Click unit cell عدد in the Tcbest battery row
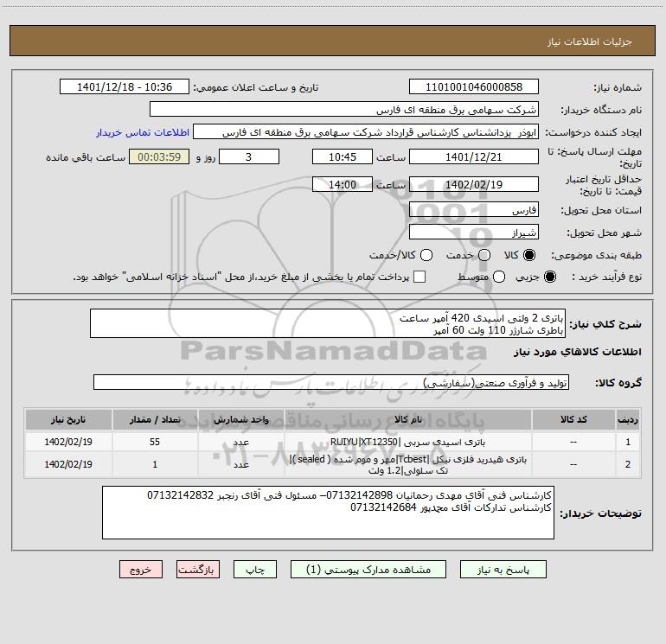 (x=240, y=464)
